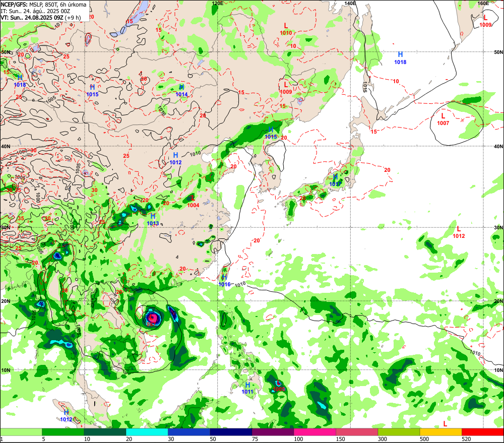Click the H 1015 high near North Korea

coord(271,133)
